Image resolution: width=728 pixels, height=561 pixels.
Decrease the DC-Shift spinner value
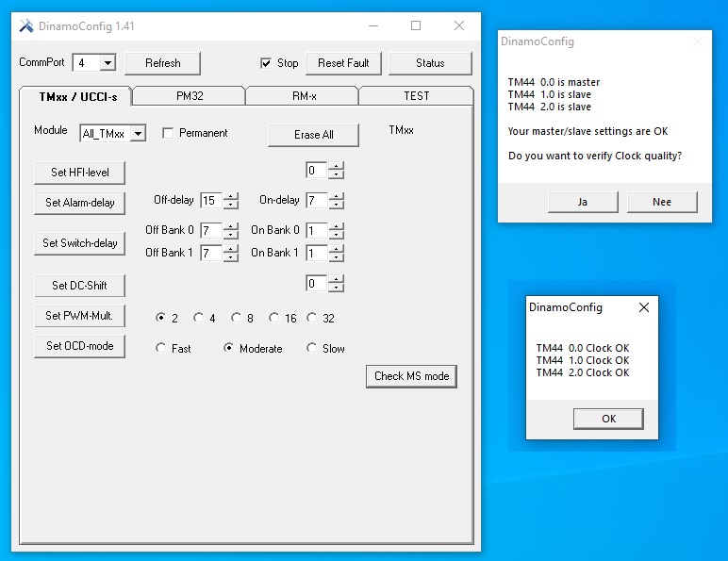pos(337,288)
